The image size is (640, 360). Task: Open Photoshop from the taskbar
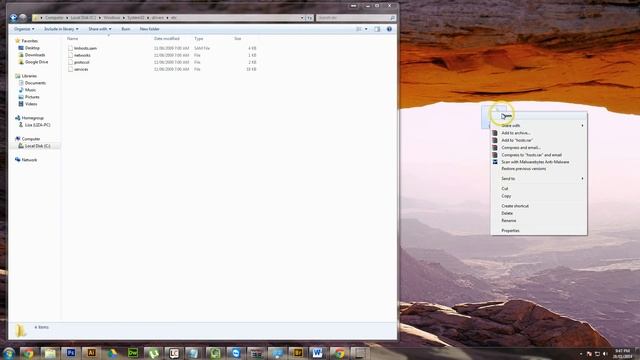tap(71, 353)
